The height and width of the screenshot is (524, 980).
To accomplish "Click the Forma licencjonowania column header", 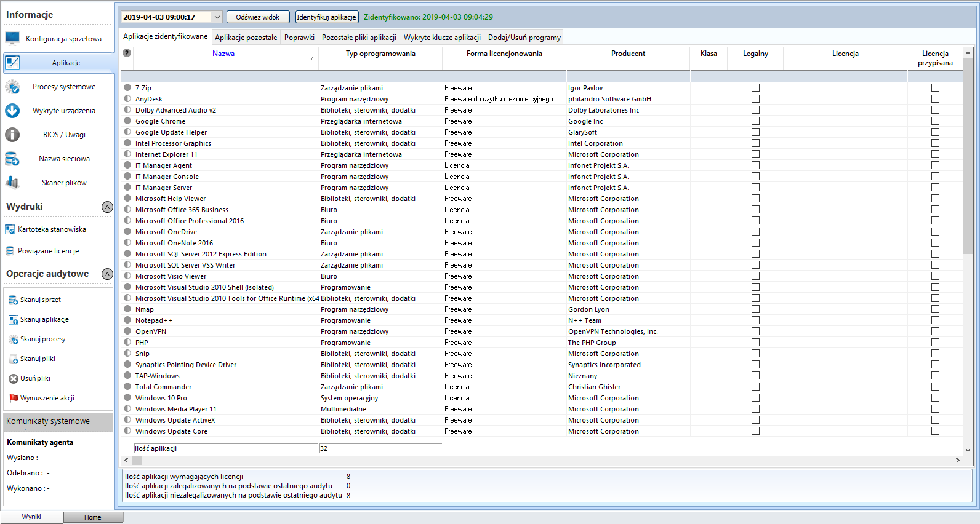I will tap(504, 54).
